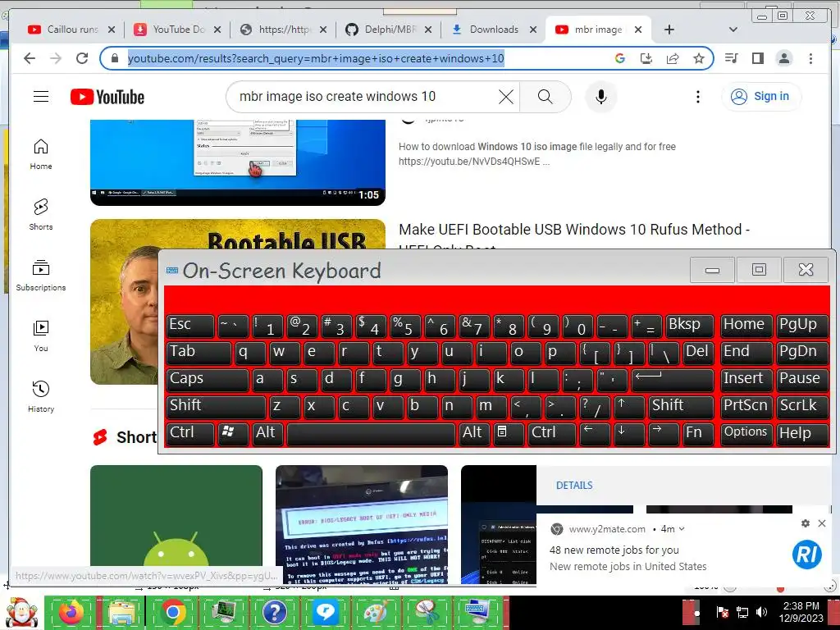Click the PrtScn key on keyboard
The height and width of the screenshot is (630, 840).
[x=746, y=407]
